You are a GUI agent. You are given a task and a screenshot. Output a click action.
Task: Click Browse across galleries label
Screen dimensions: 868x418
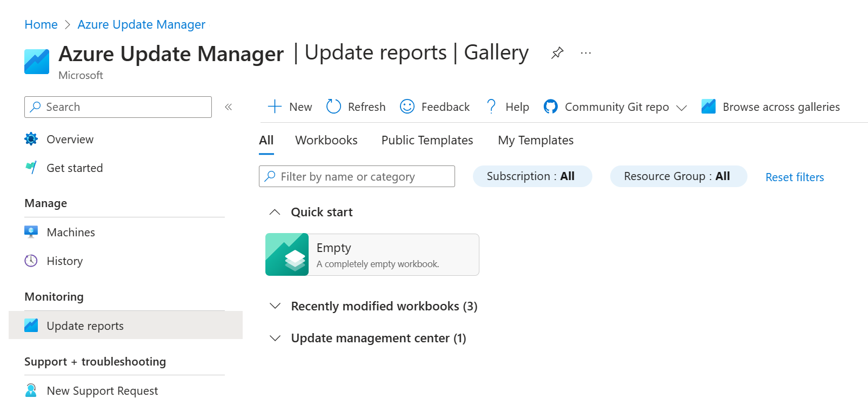(x=781, y=107)
